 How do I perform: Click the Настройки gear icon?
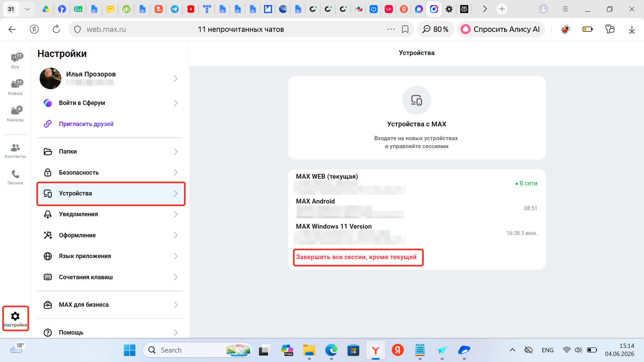(15, 316)
